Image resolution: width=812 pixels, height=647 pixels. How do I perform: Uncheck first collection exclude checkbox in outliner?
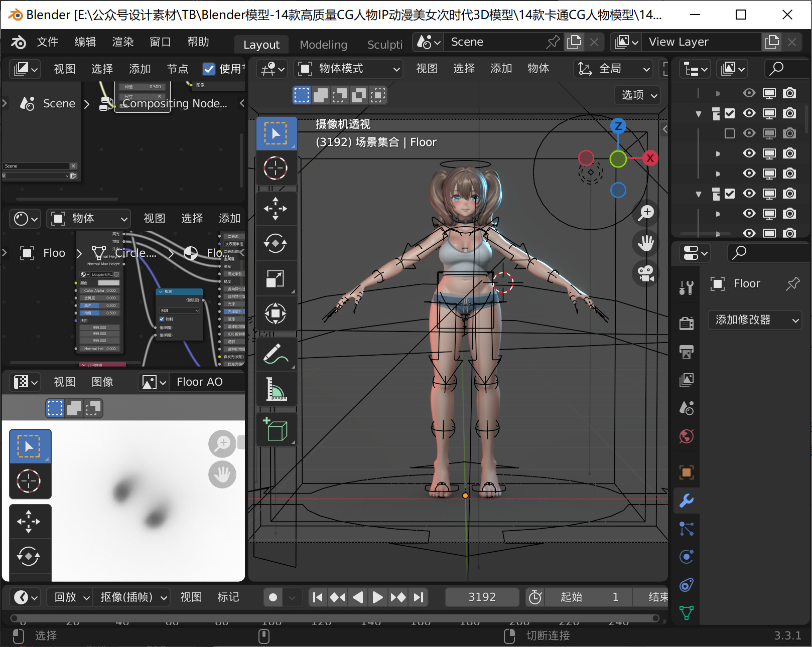[730, 113]
